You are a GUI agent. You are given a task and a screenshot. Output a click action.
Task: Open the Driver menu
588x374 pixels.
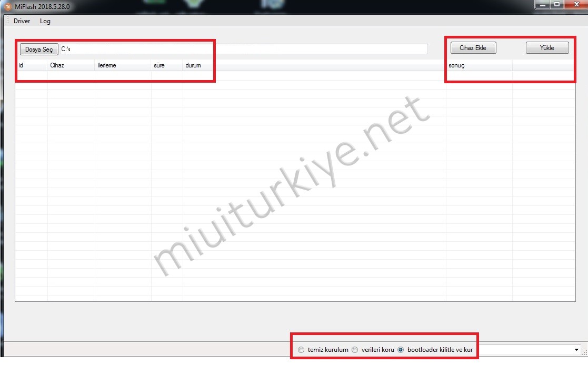click(x=22, y=21)
